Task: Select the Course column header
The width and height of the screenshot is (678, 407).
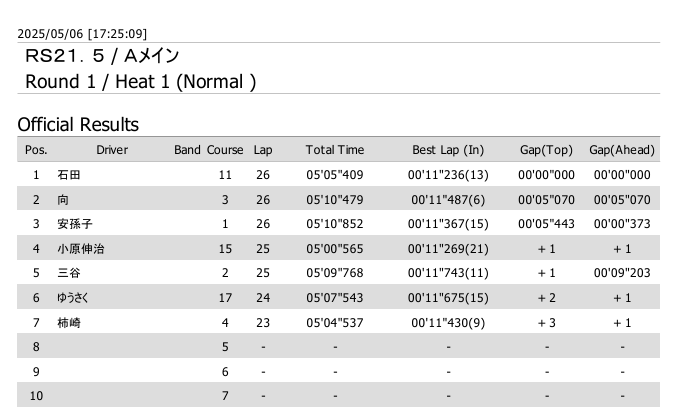Action: (x=225, y=150)
